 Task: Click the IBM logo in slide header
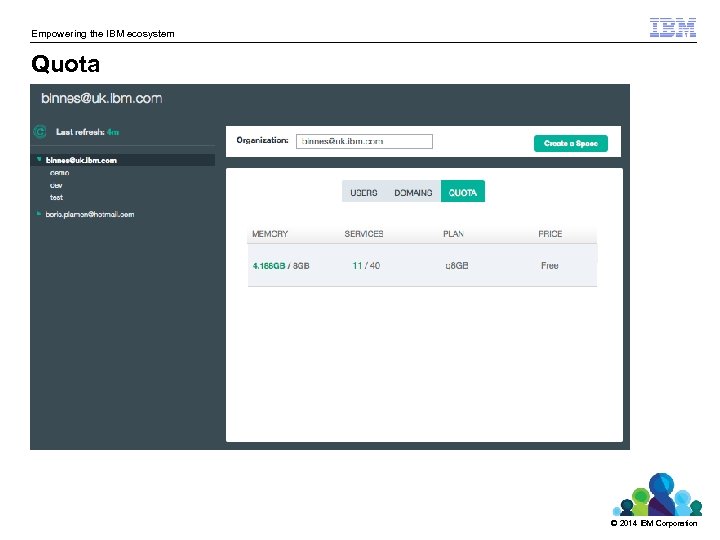click(x=673, y=28)
